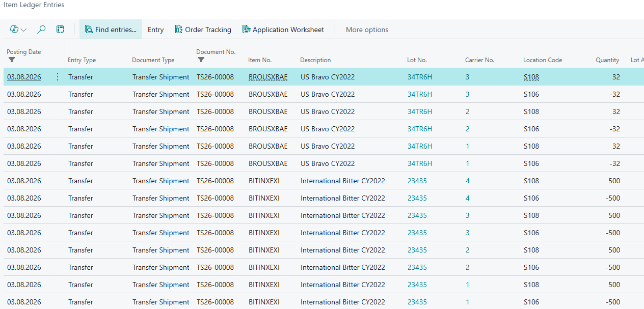Open the Entry menu
The image size is (644, 309).
(155, 30)
